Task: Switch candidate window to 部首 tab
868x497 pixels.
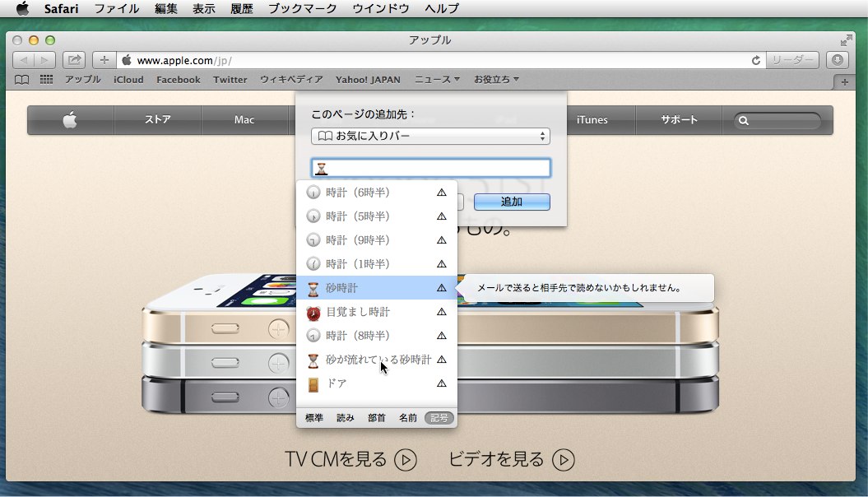Action: (377, 418)
